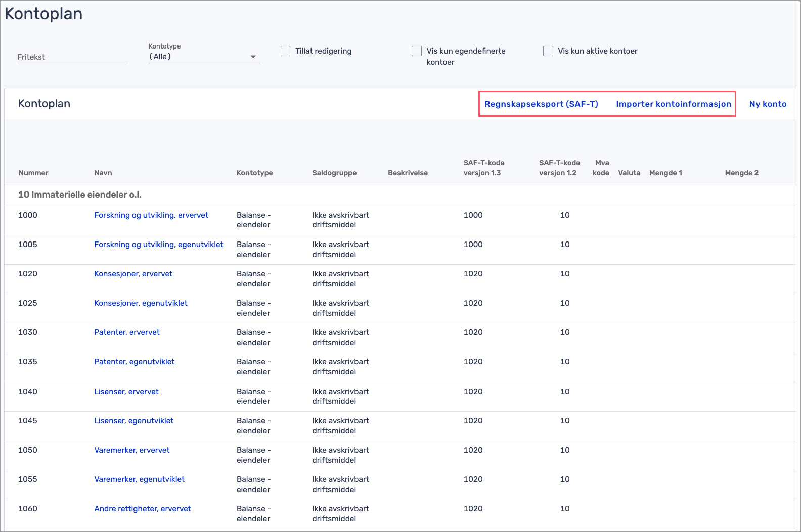Viewport: 801px width, 532px height.
Task: Click Patenter, ervervet account link
Action: click(127, 332)
